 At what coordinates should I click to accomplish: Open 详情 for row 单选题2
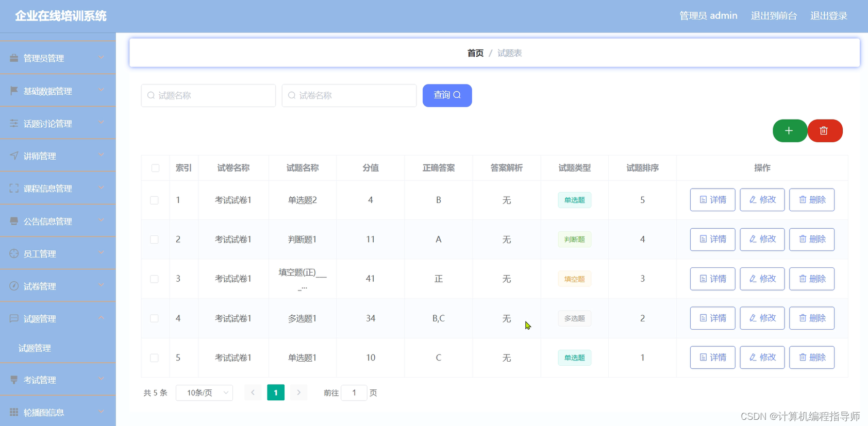[x=712, y=200]
